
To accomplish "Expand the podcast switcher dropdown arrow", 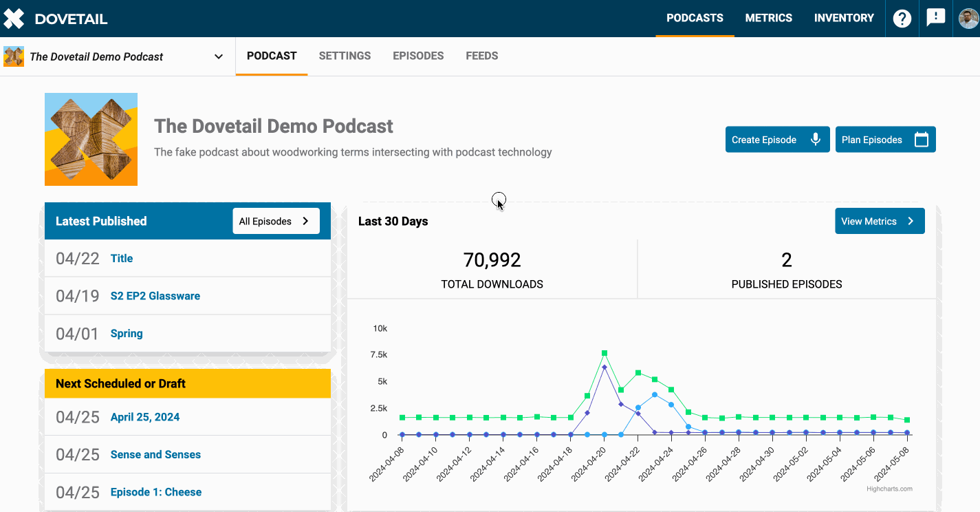I will point(219,56).
